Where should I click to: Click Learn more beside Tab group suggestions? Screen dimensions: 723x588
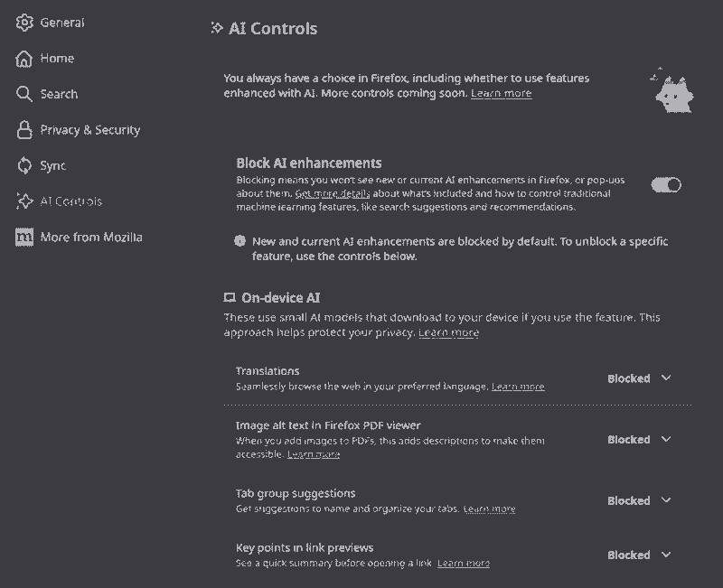click(x=489, y=509)
